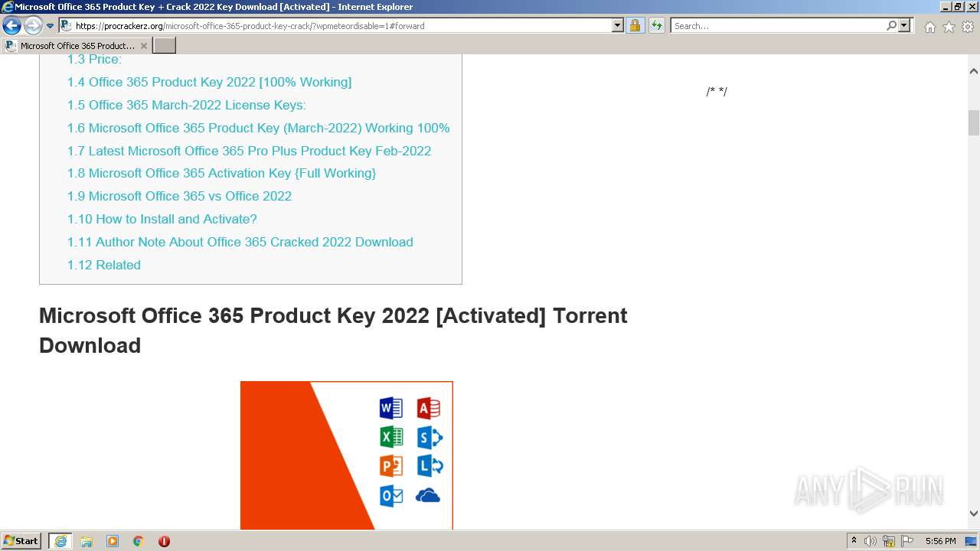Open 1.11 Author Note About Office 365 link
This screenshot has height=551, width=980.
pos(240,242)
